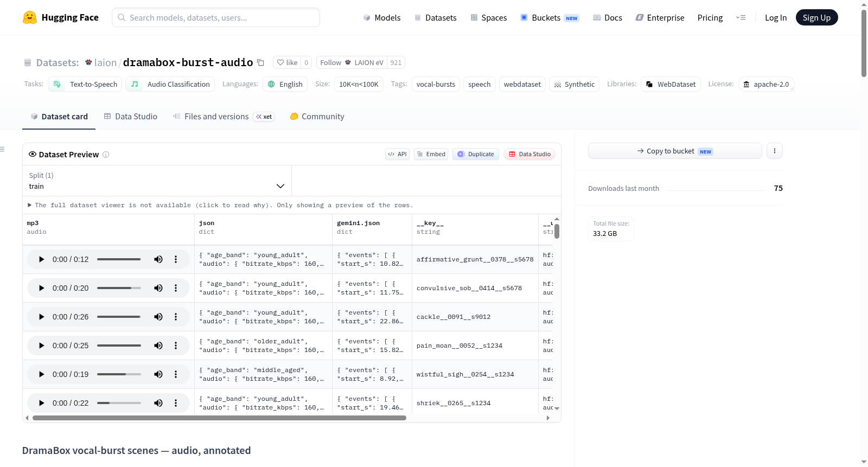The image size is (868, 467).
Task: Open the three-dot menu beside Copy to bucket
Action: (775, 151)
